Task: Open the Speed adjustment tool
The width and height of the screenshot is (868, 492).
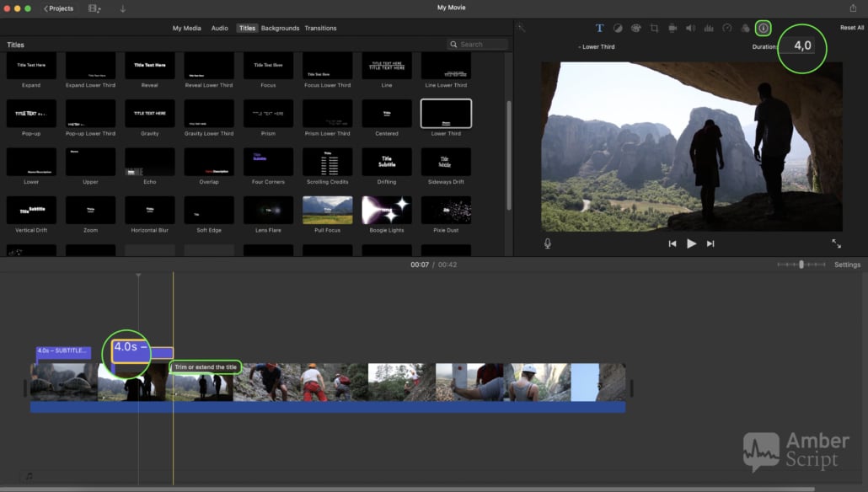Action: point(727,28)
